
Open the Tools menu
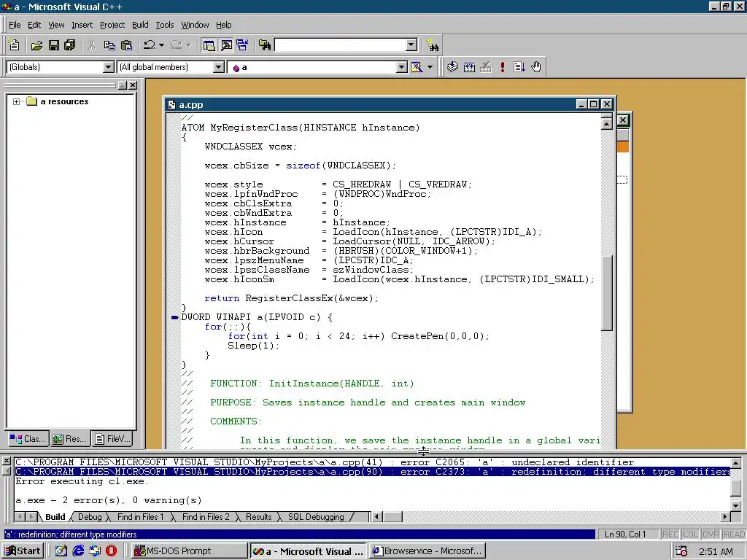tap(165, 25)
